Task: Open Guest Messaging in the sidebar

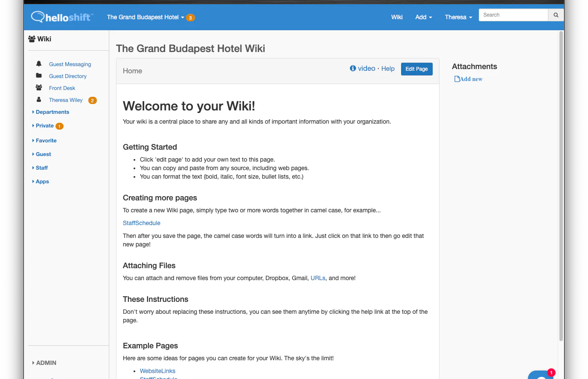Action: click(70, 64)
